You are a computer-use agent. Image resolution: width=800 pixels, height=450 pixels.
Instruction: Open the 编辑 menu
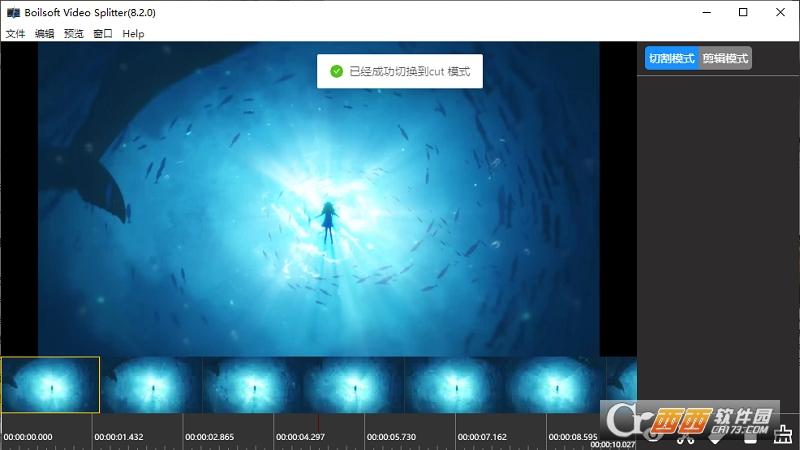[44, 34]
